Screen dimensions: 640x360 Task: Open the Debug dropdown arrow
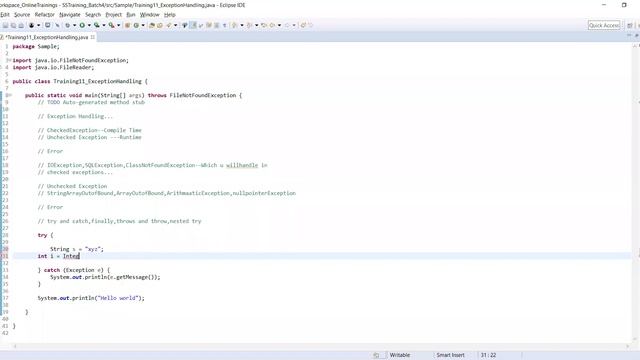point(74,25)
